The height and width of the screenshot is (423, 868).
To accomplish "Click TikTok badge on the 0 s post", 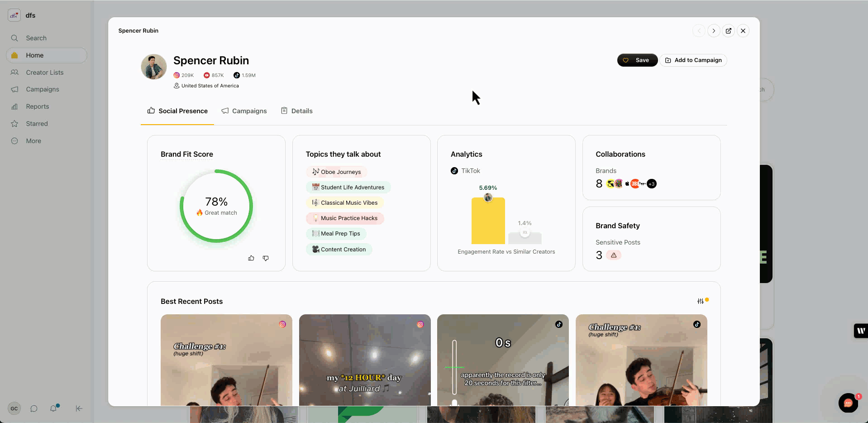I will click(559, 324).
